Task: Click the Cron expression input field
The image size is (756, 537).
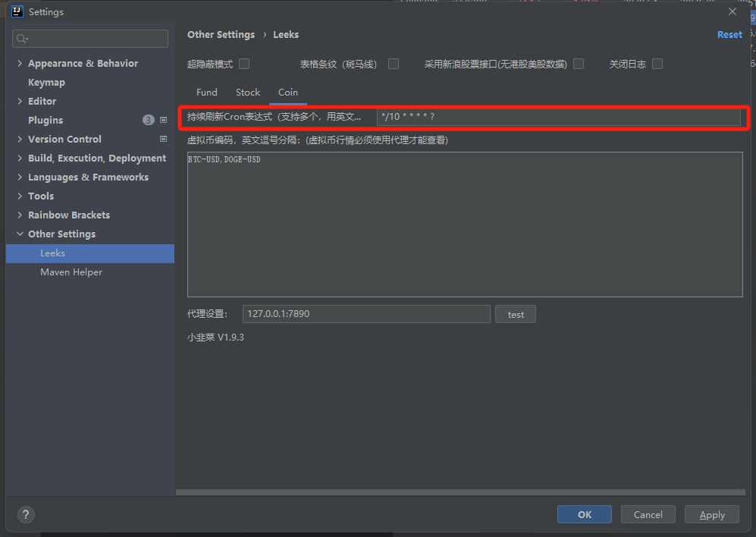Action: tap(558, 117)
